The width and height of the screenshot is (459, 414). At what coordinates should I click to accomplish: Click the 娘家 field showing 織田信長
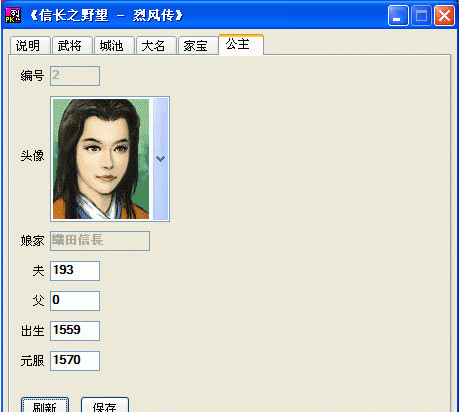tap(100, 241)
